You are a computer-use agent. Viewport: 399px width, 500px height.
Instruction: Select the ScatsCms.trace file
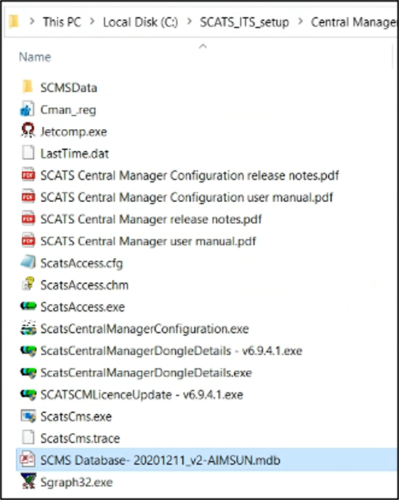[x=80, y=438]
